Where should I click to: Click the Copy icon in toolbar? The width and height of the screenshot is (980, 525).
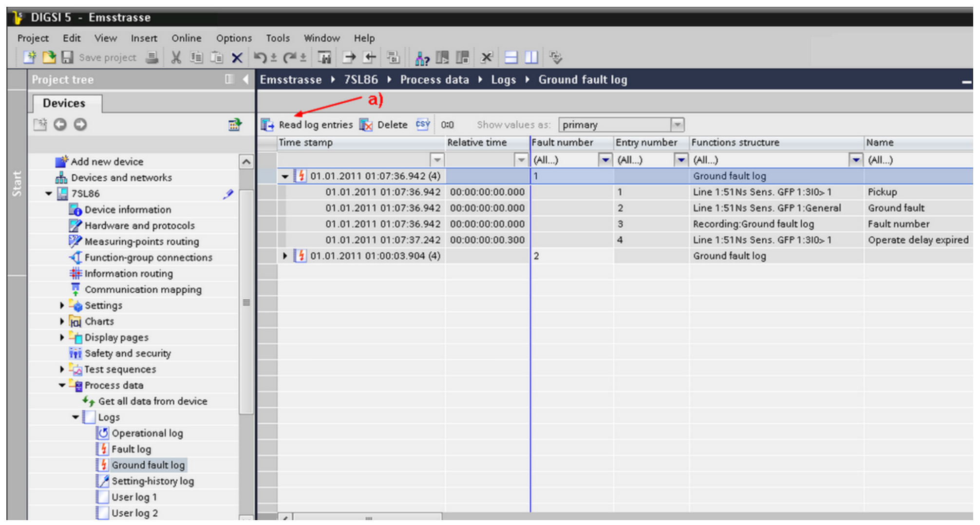coord(196,57)
